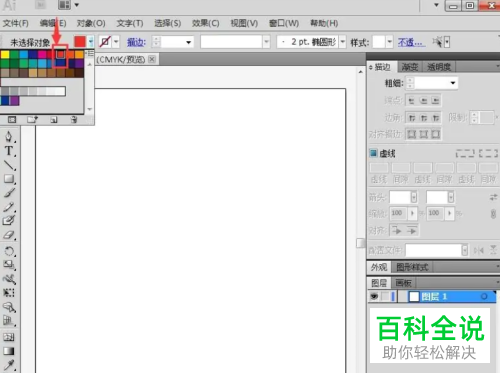Select the Gradient tool

[9, 351]
